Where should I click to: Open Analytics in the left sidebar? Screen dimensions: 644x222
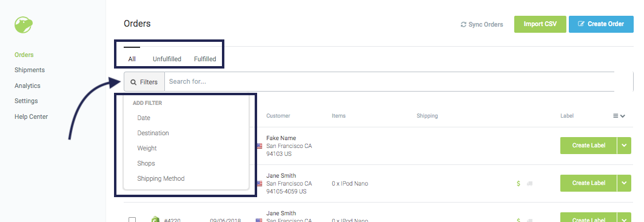27,86
